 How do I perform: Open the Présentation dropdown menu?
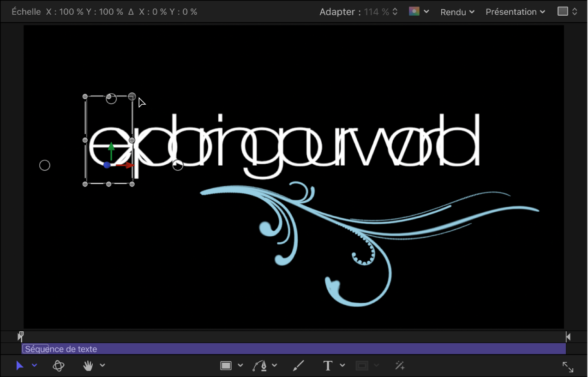coord(515,12)
